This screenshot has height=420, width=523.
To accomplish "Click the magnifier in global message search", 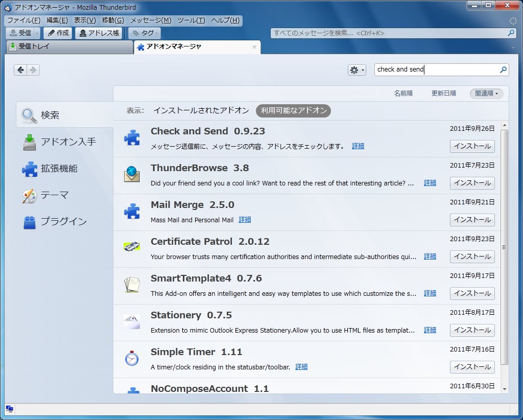I will (x=511, y=33).
